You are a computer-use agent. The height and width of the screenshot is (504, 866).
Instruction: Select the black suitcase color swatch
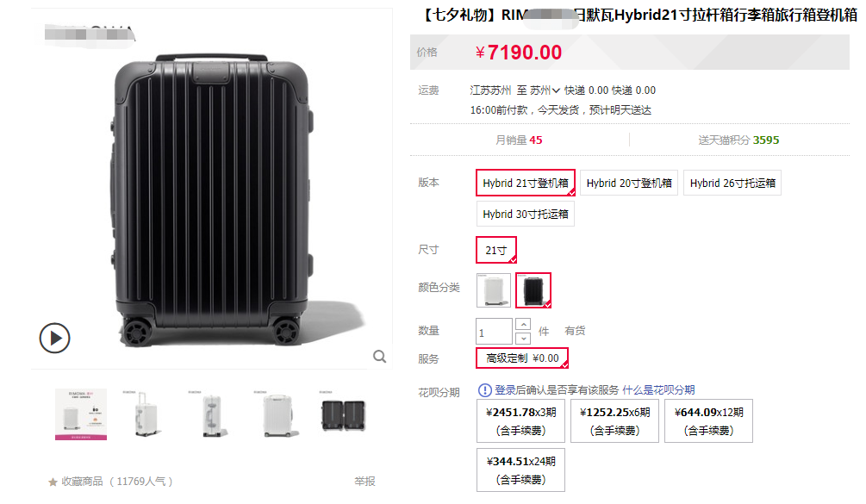click(x=533, y=289)
